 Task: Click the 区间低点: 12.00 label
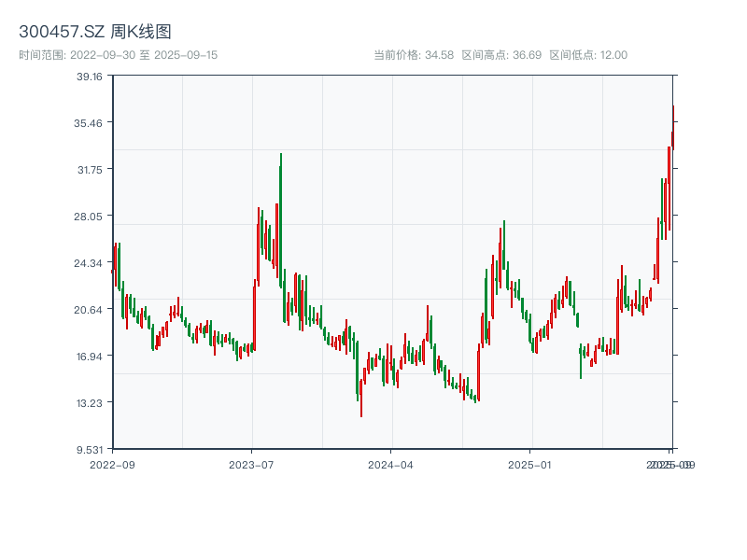(x=588, y=55)
